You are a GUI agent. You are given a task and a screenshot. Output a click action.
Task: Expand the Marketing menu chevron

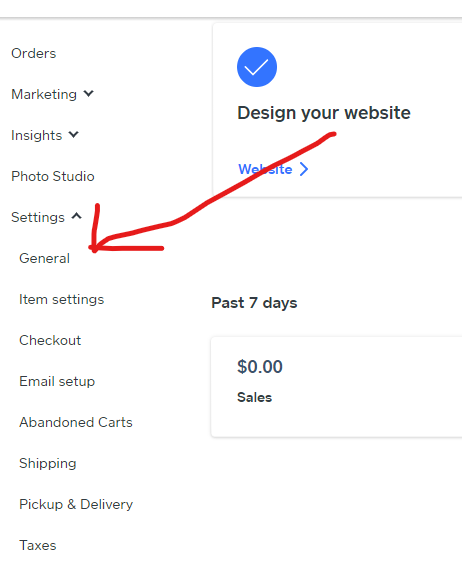tap(88, 94)
